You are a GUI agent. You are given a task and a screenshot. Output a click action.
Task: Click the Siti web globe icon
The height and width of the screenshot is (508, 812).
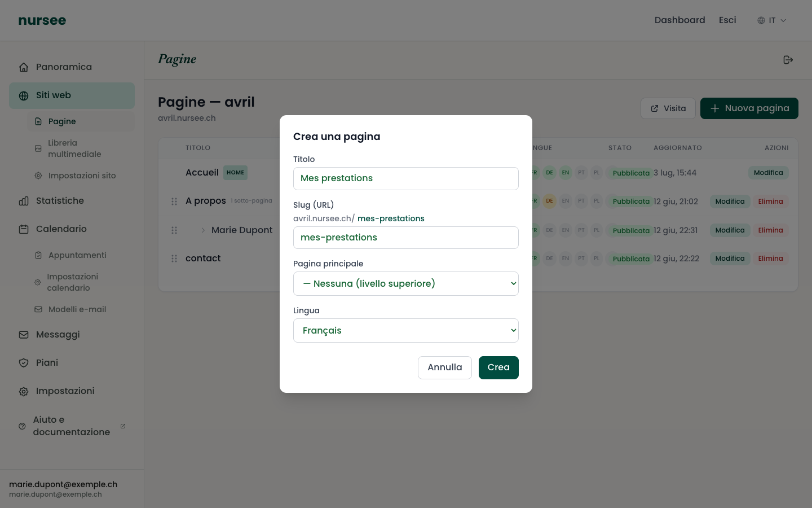pyautogui.click(x=24, y=96)
